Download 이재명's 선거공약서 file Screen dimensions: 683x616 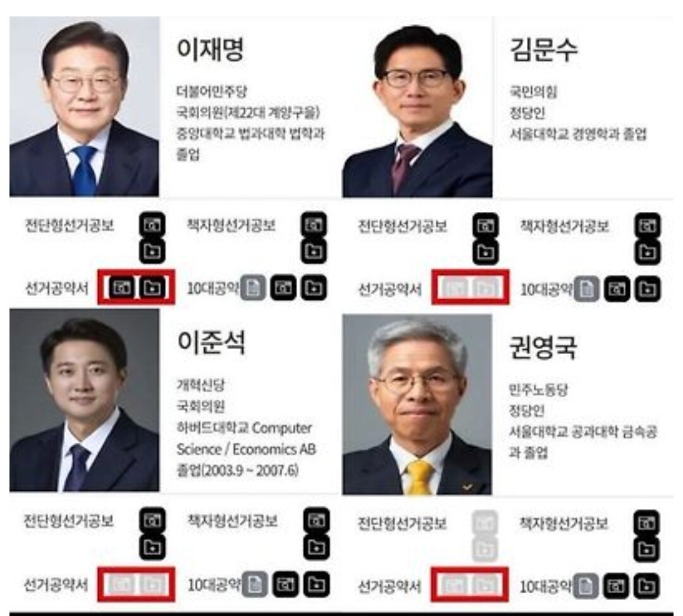click(x=152, y=288)
